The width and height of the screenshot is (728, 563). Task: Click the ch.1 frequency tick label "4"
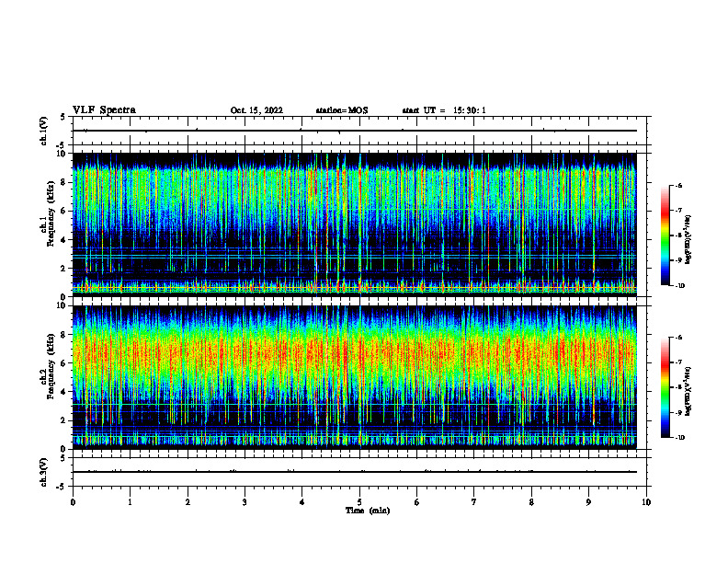tap(64, 240)
